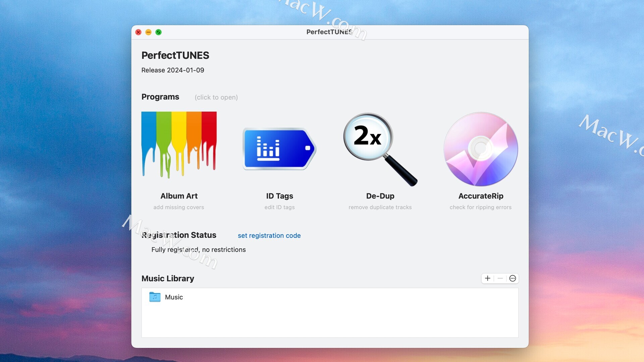Click the 'AccurateRip' label
The height and width of the screenshot is (362, 644).
pyautogui.click(x=481, y=196)
